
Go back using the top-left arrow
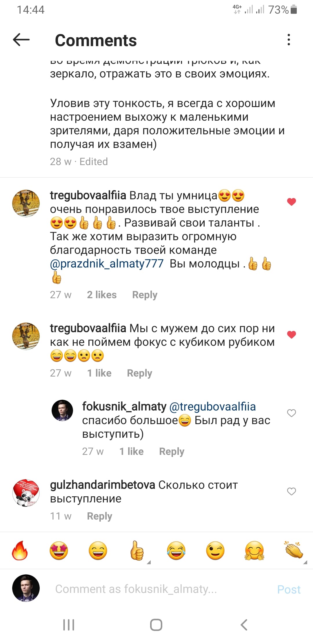21,39
